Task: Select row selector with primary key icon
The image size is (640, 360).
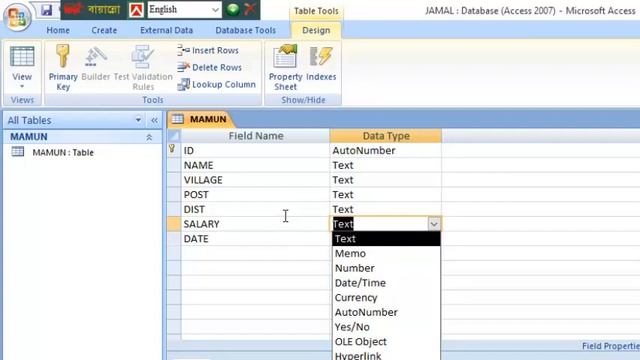Action: point(174,150)
